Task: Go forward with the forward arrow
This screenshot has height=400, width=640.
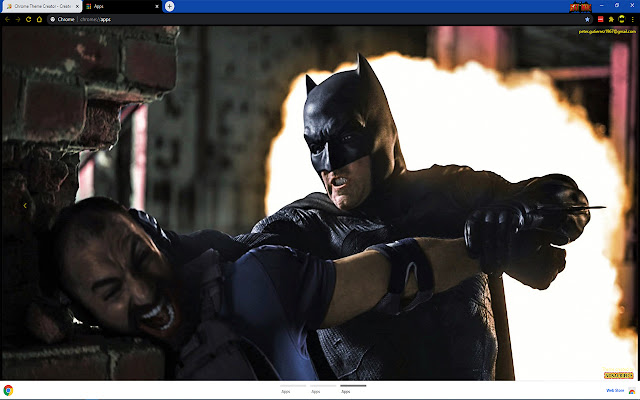Action: click(x=18, y=19)
